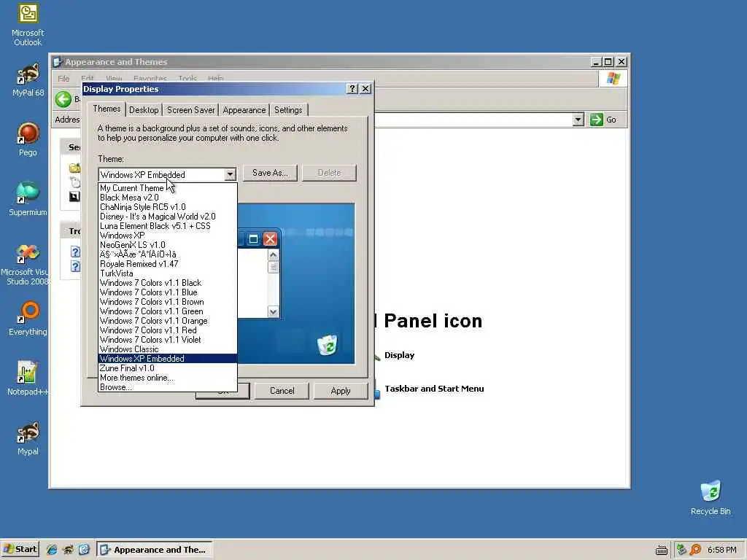Image resolution: width=747 pixels, height=560 pixels.
Task: Pick NeoGeniX LS v1.0 theme
Action: [x=168, y=245]
